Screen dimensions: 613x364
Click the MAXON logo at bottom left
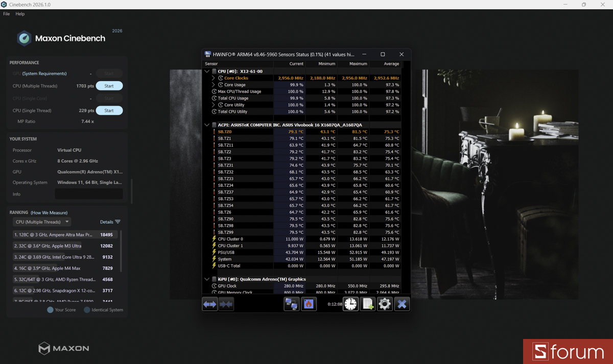[64, 348]
